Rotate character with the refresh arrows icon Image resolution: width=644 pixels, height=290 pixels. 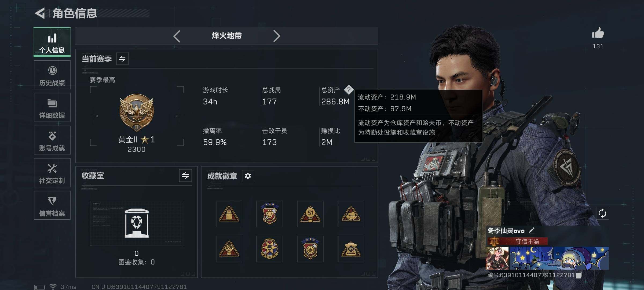click(602, 213)
